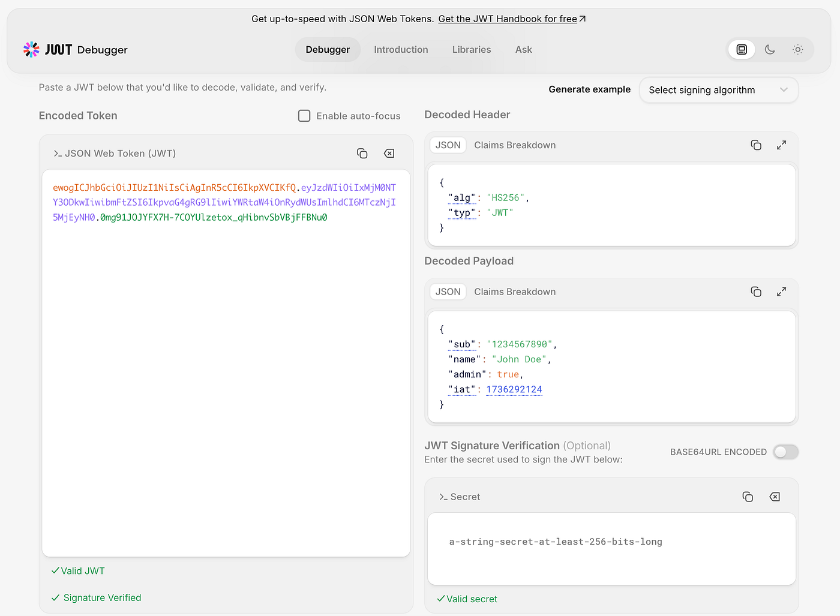Image resolution: width=840 pixels, height=616 pixels.
Task: Select the system theme icon
Action: pyautogui.click(x=742, y=50)
